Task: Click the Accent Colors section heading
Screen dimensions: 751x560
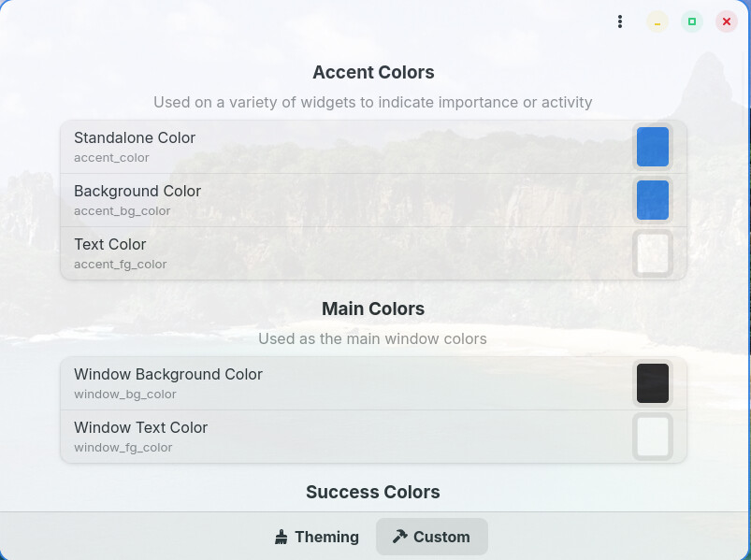Action: [373, 73]
